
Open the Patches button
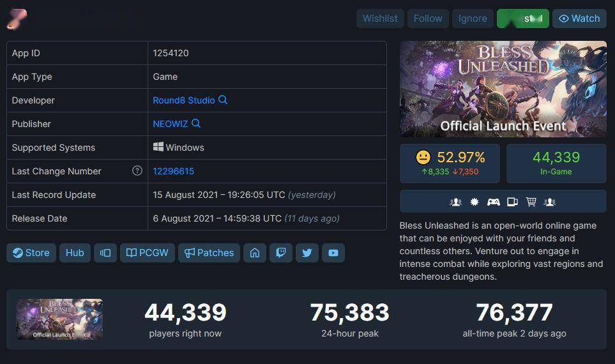pos(209,253)
